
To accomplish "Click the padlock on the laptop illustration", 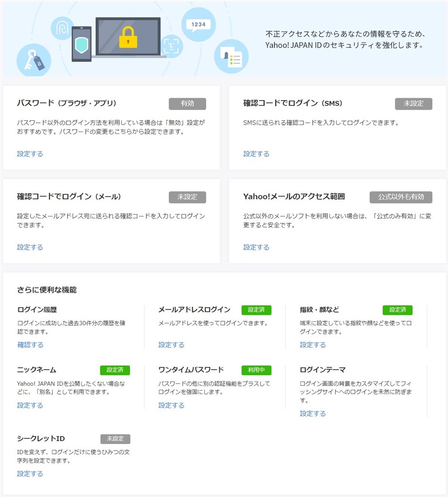I will (x=128, y=36).
